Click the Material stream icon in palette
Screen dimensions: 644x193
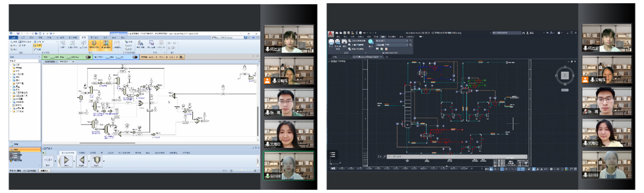48,160
